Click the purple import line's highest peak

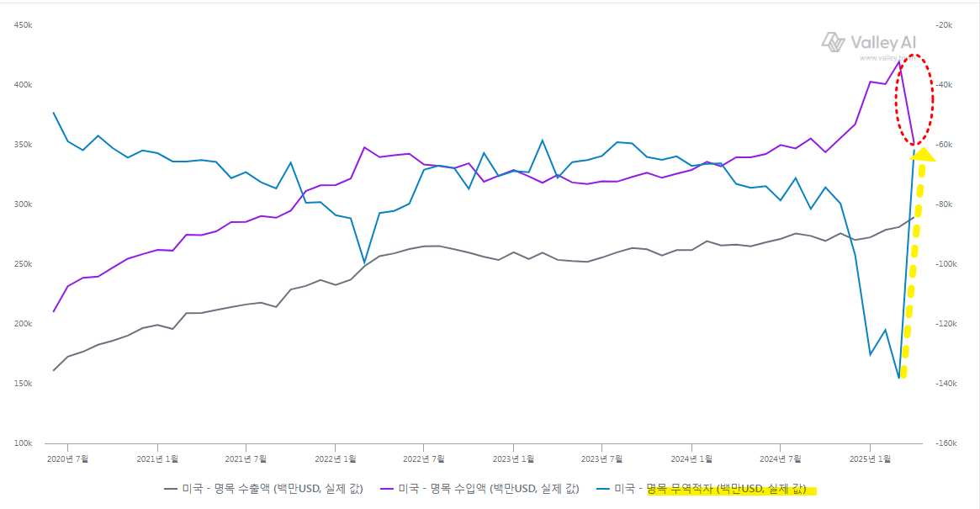899,61
